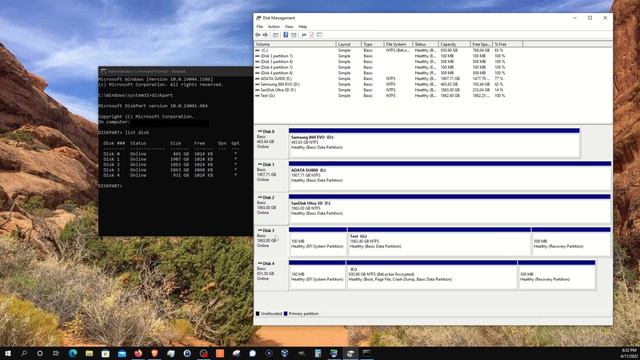Select the Recovery Partition on Disk 4
This screenshot has width=640, height=360.
[x=557, y=275]
